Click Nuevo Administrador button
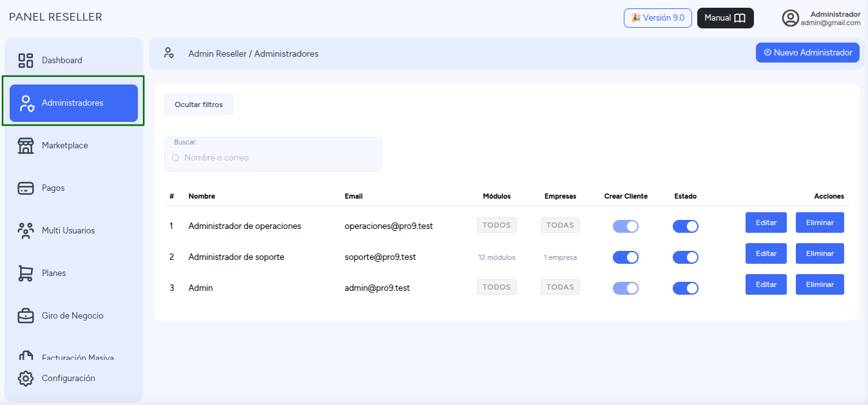Image resolution: width=868 pixels, height=405 pixels. [808, 53]
